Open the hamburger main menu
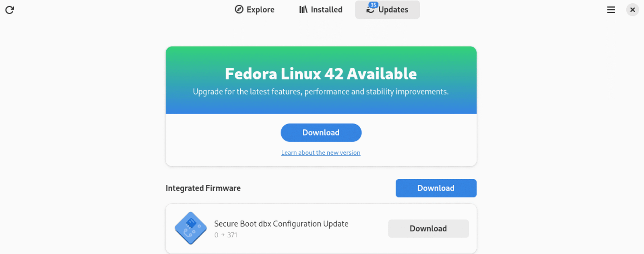This screenshot has height=254, width=644. click(x=611, y=10)
